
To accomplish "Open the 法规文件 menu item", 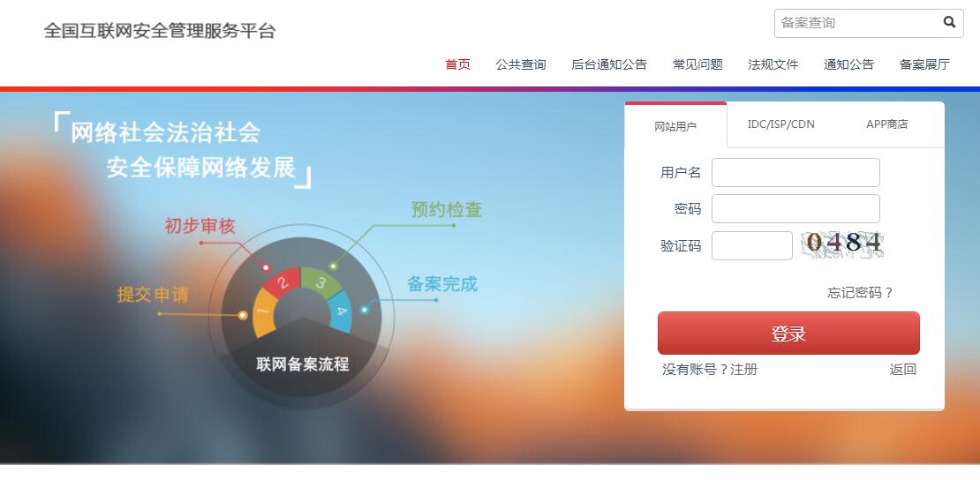I will [x=773, y=64].
